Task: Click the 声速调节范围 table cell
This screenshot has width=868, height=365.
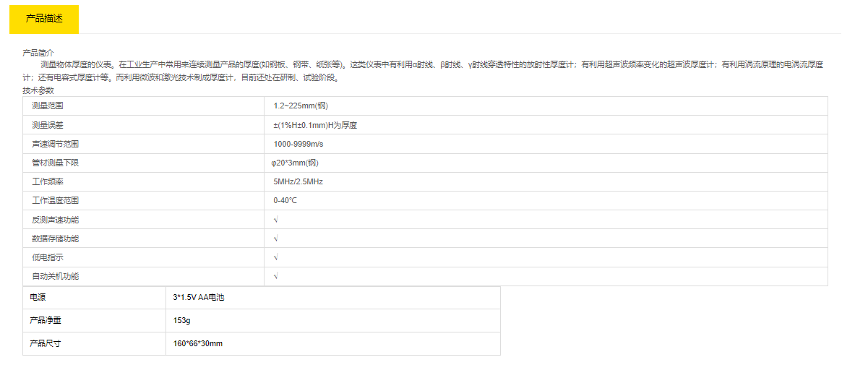Action: point(144,144)
